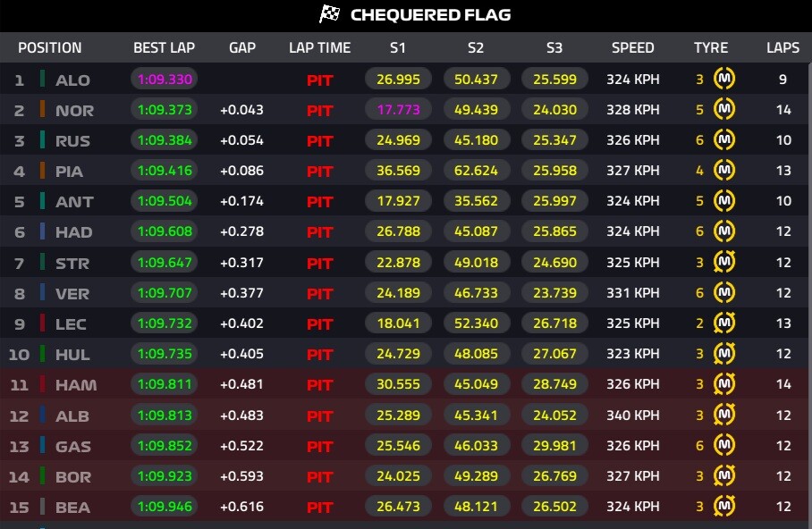Image resolution: width=812 pixels, height=529 pixels.
Task: Select the GAP column header
Action: click(x=242, y=48)
